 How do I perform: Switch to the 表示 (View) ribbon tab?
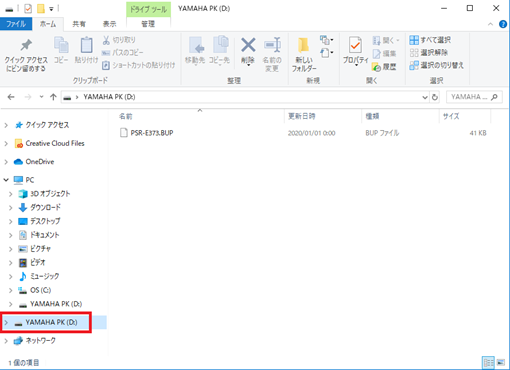coord(109,24)
